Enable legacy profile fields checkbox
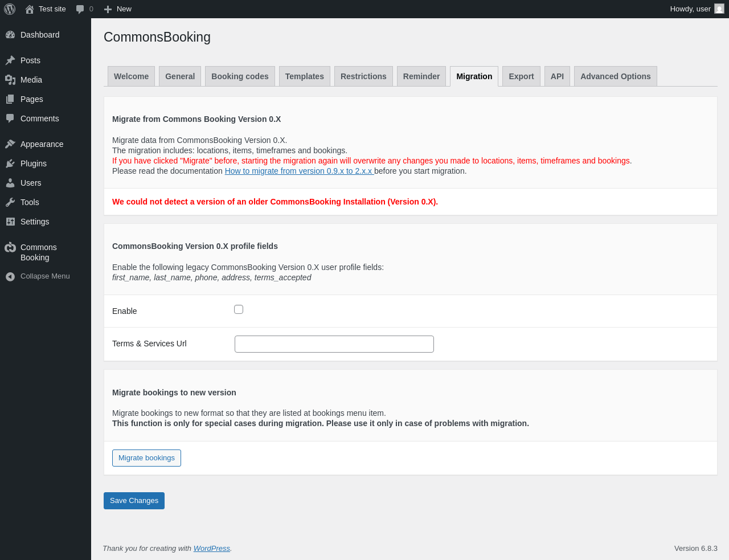729x560 pixels. click(239, 309)
